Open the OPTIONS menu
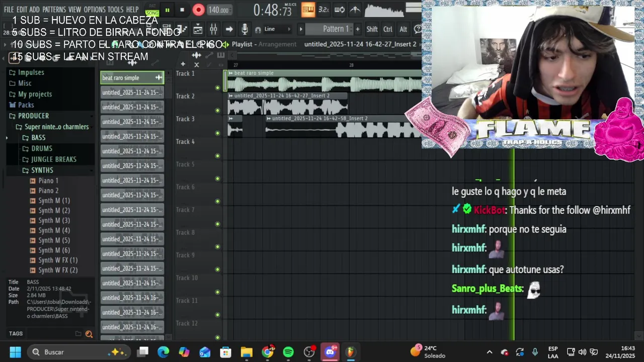 [95, 10]
